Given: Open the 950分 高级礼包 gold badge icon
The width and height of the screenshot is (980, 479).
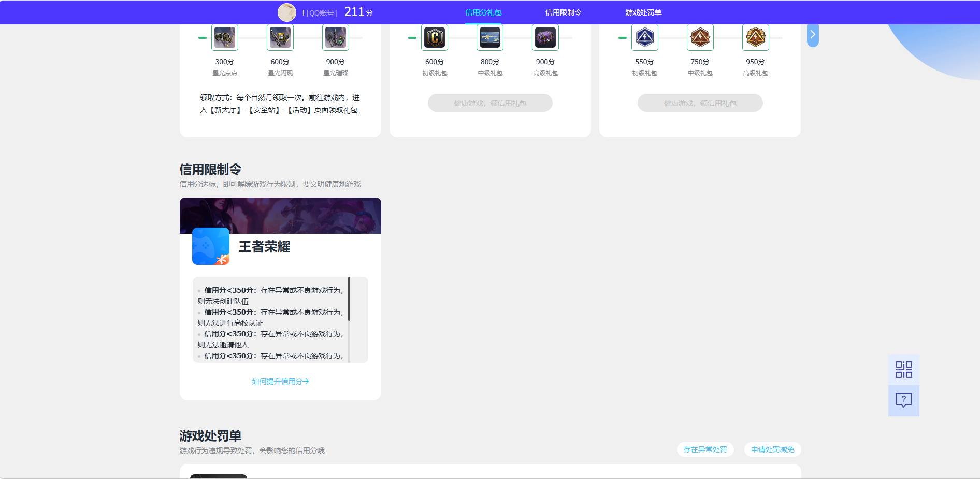Looking at the screenshot, I should (756, 37).
